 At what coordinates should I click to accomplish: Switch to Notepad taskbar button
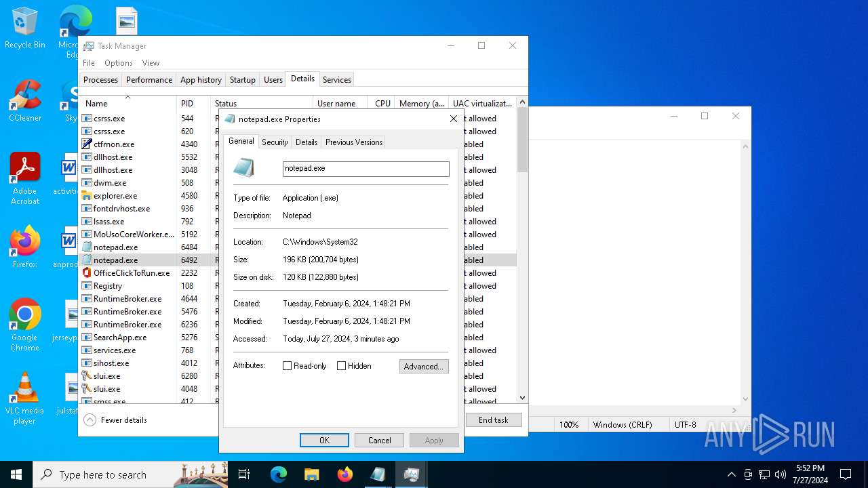pos(378,474)
